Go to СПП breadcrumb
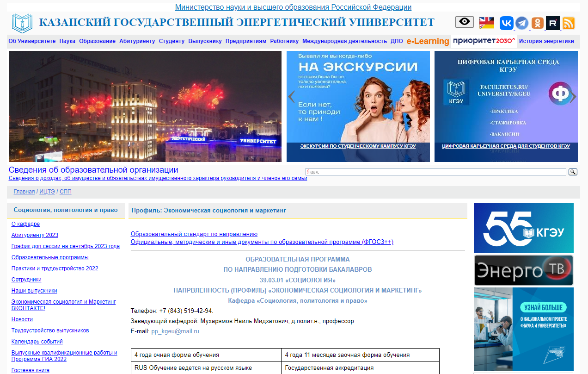The width and height of the screenshot is (588, 374). click(66, 192)
